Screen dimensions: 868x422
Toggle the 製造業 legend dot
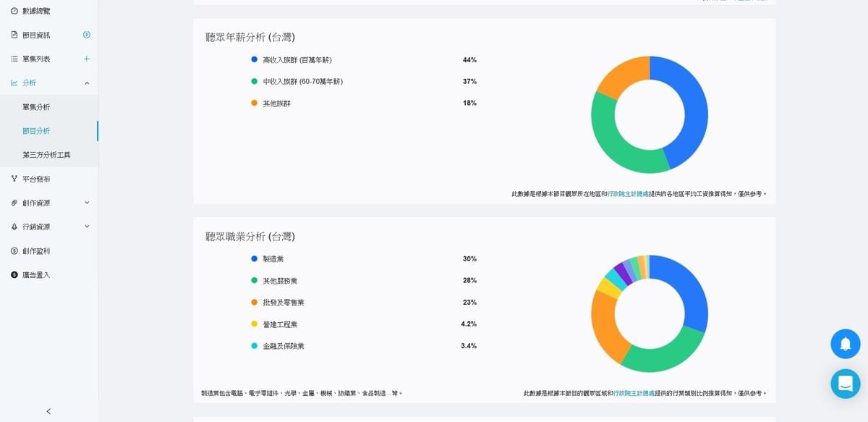point(254,258)
